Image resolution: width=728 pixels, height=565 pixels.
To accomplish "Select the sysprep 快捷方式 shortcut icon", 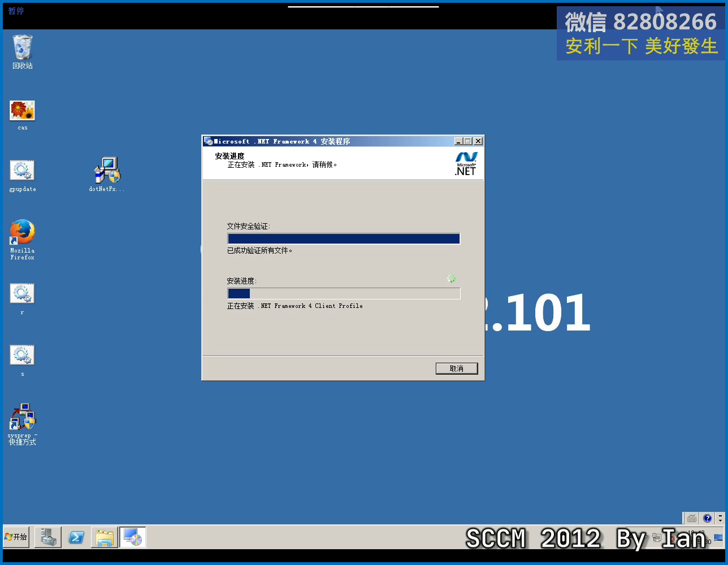I will click(x=22, y=424).
